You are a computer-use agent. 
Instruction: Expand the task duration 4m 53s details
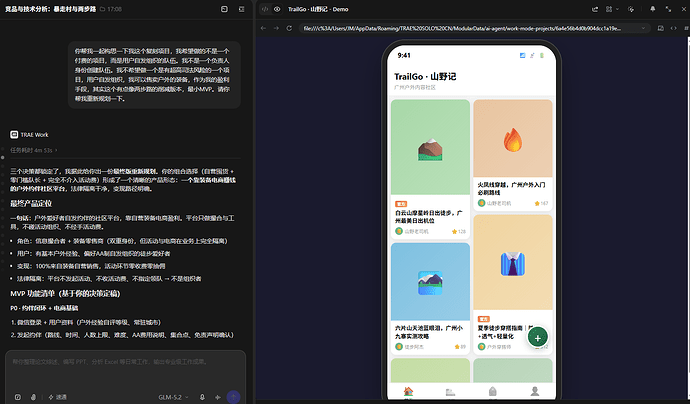34,150
